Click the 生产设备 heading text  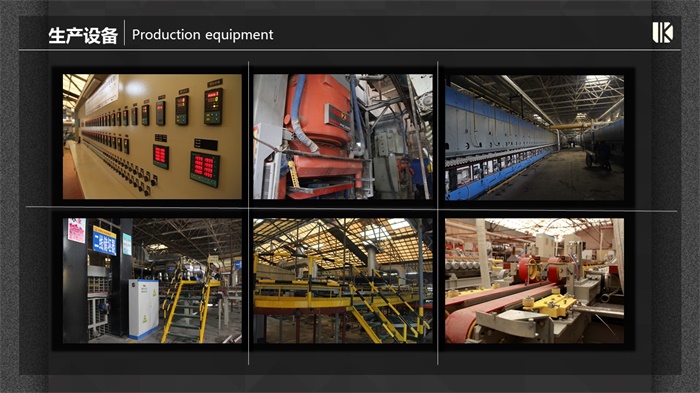83,35
